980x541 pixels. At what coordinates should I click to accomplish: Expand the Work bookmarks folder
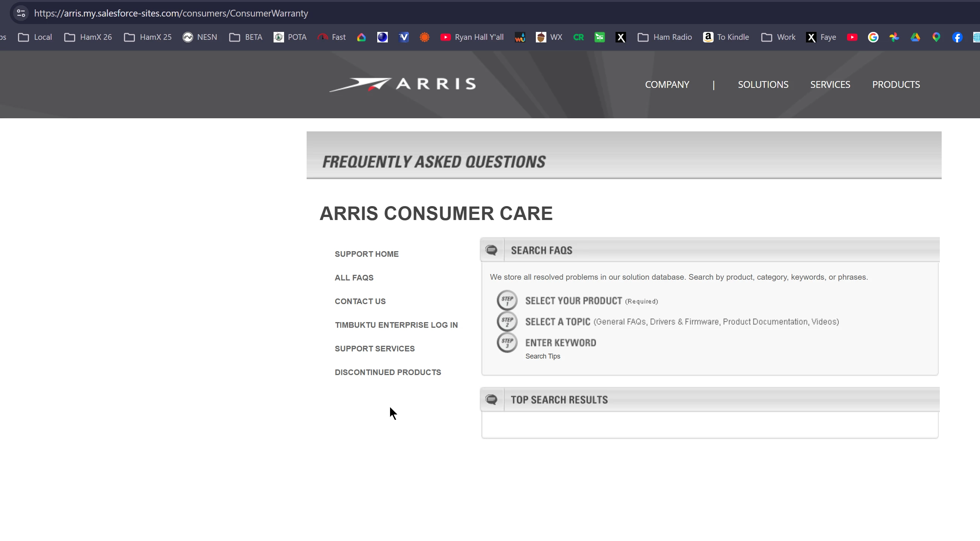point(778,37)
